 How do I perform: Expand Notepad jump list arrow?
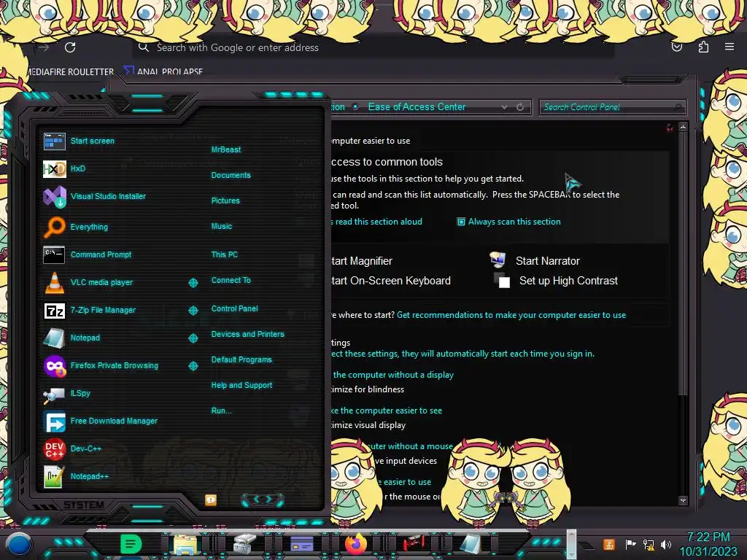click(193, 338)
